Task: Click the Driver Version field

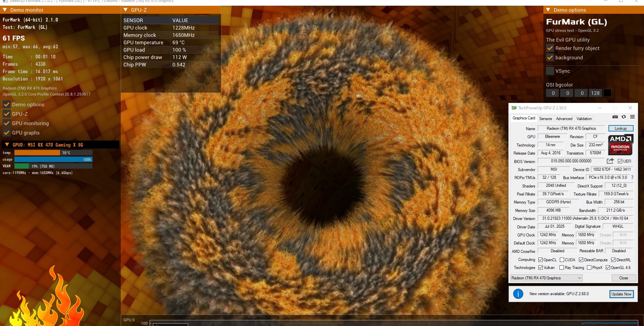Action: [585, 218]
